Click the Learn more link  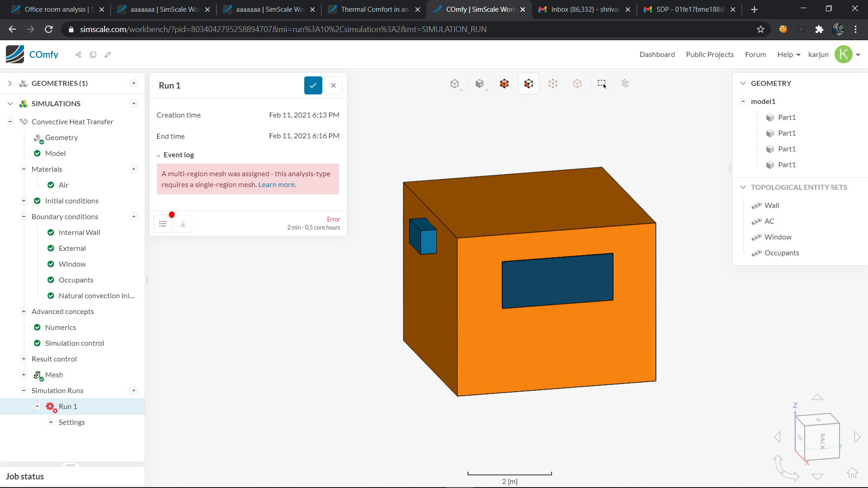(x=276, y=184)
